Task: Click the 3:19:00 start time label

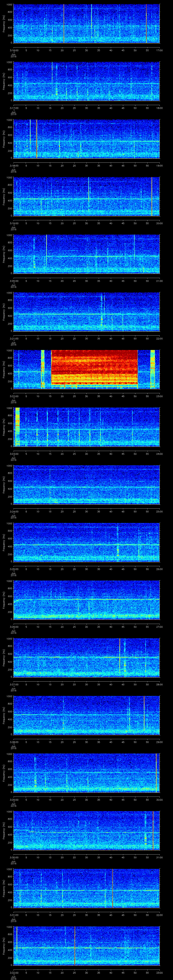Action: click(14, 223)
